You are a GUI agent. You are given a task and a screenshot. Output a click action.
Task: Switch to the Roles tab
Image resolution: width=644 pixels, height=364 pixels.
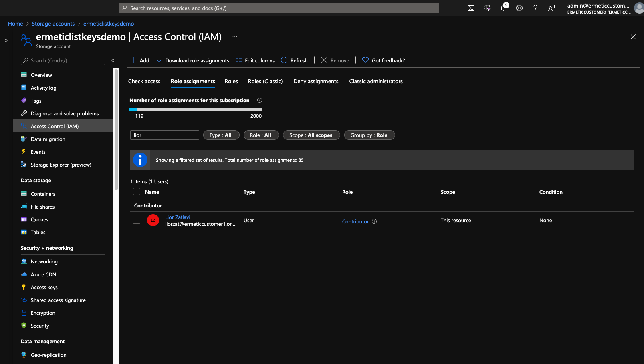click(x=231, y=81)
